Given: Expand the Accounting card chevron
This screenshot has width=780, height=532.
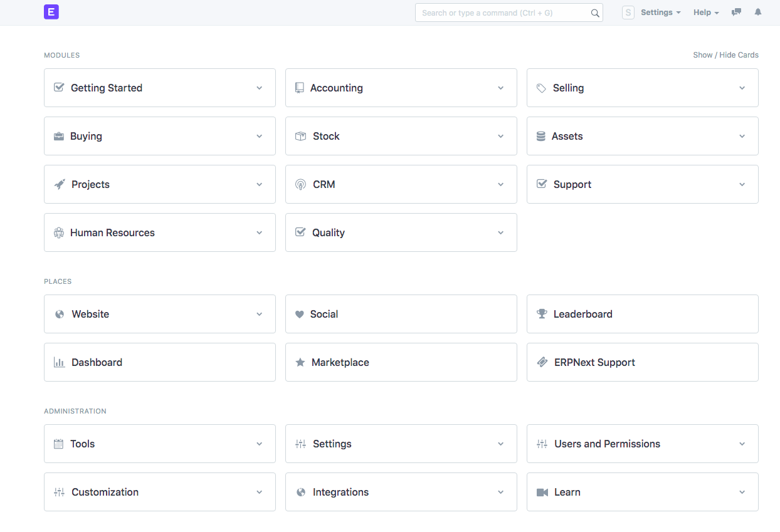Looking at the screenshot, I should (x=501, y=88).
